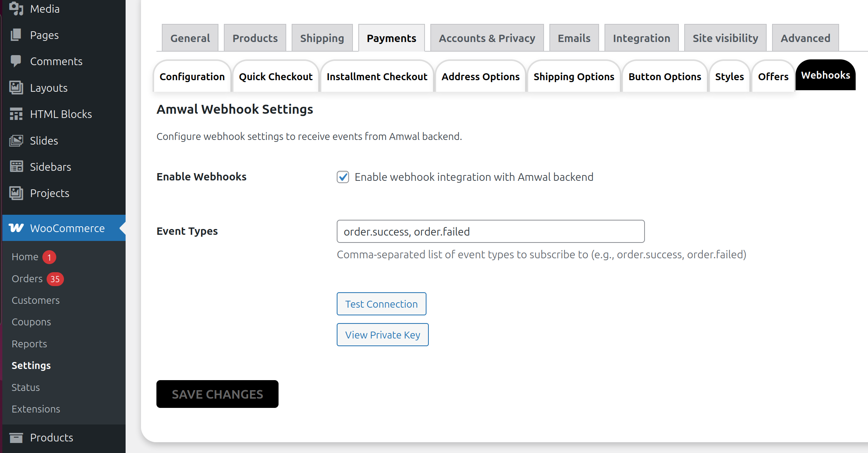Open the Button Options sub-tab

[665, 77]
